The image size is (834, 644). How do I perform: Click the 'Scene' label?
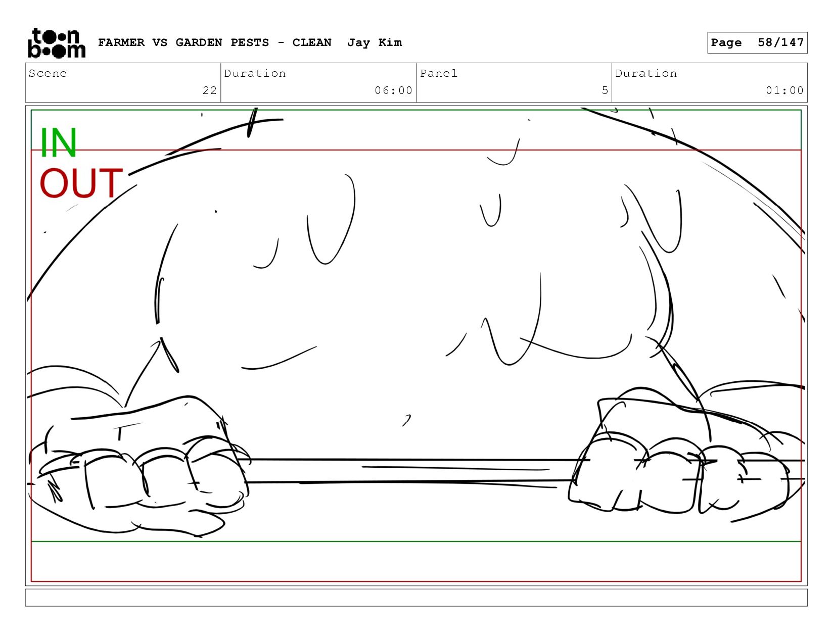click(x=48, y=73)
